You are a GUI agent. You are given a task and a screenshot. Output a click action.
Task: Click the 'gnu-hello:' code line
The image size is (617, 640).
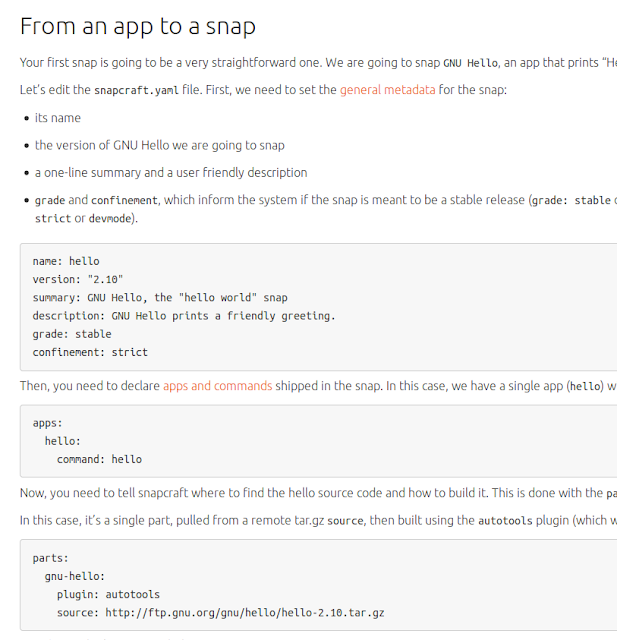[75, 576]
